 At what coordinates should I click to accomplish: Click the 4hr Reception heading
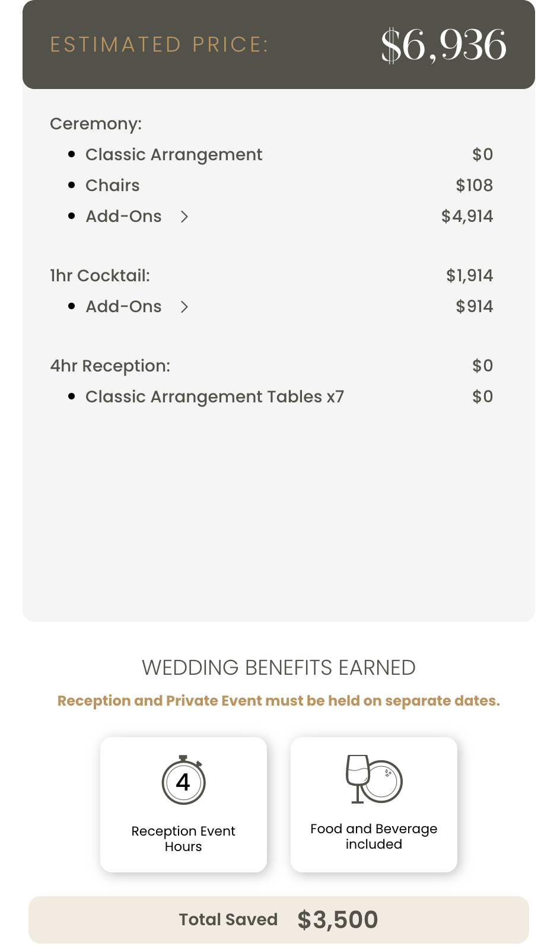click(x=110, y=366)
